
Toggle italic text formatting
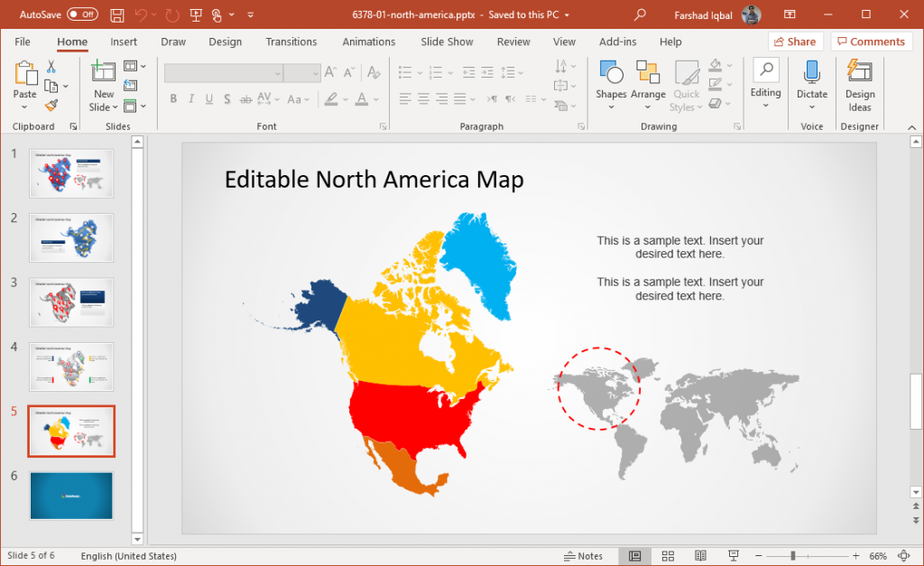pyautogui.click(x=191, y=99)
